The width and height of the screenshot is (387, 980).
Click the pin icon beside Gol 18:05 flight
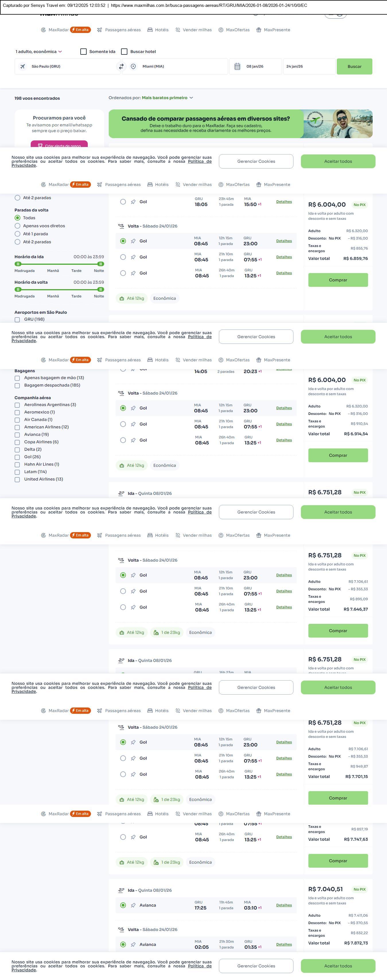133,202
